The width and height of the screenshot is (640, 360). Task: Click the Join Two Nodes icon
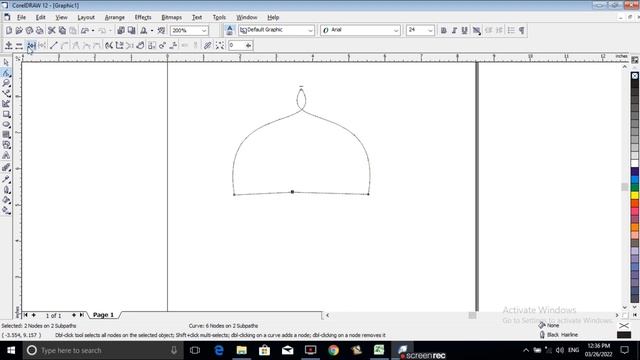coord(31,45)
